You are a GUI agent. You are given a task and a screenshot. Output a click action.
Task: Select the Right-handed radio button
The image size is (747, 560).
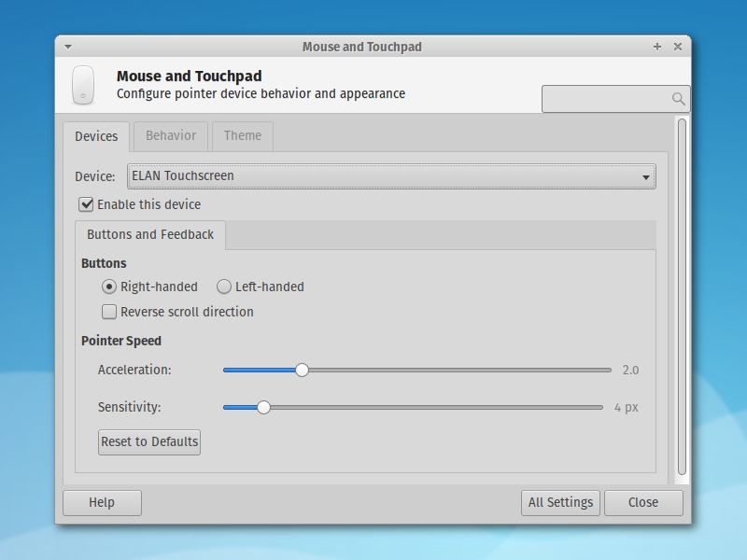[x=108, y=287]
